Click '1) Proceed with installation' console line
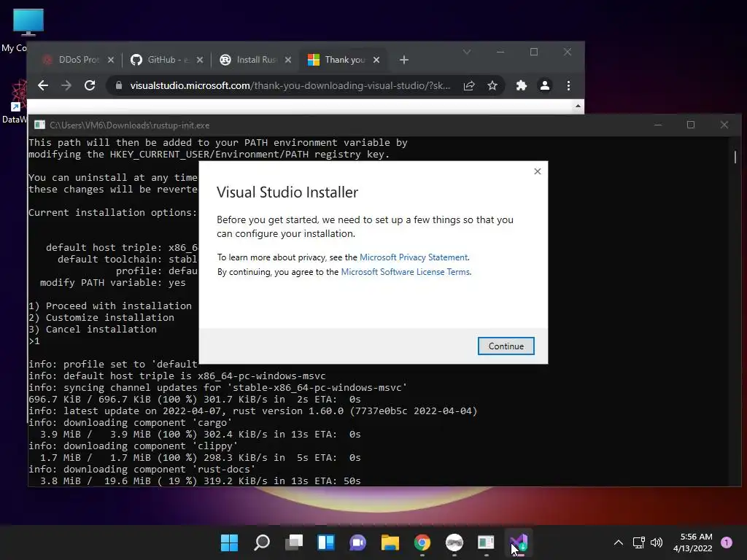Viewport: 747px width, 560px height. click(x=110, y=306)
